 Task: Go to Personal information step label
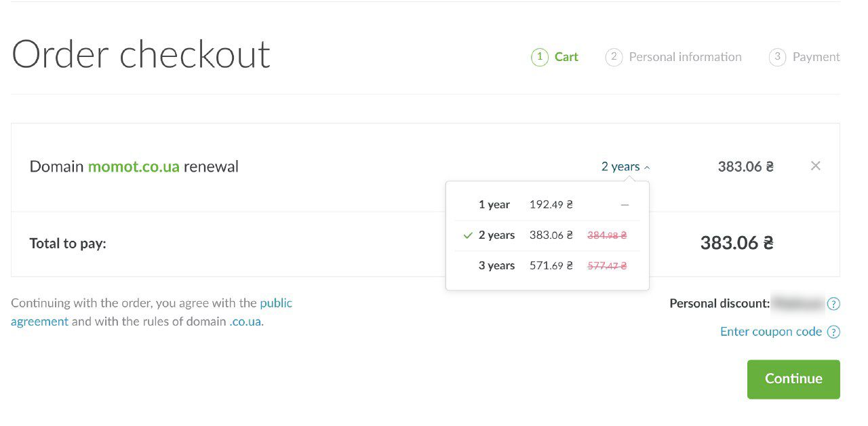click(x=685, y=57)
